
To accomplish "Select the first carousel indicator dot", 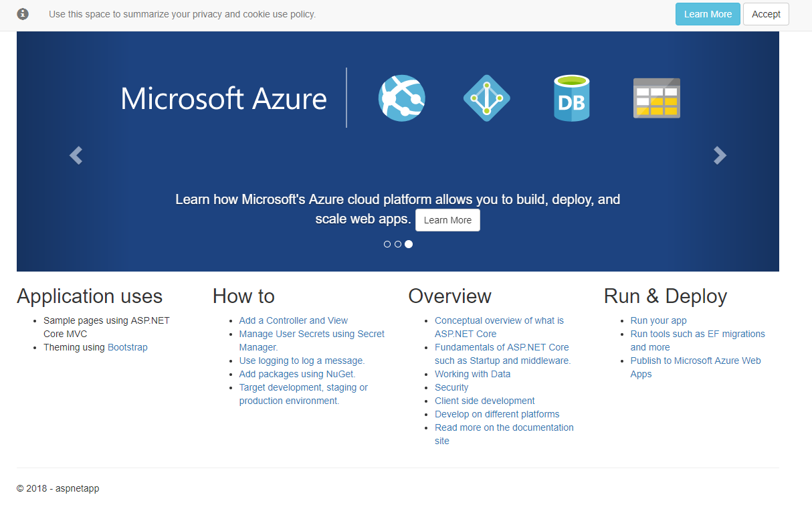I will coord(387,244).
